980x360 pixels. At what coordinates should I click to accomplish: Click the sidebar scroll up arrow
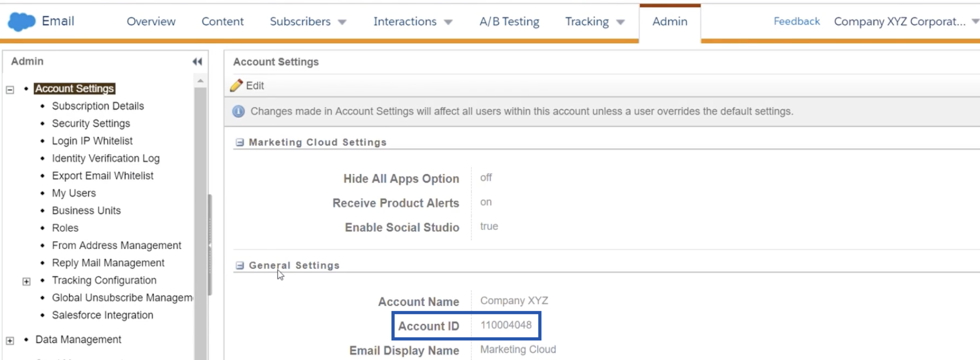tap(201, 81)
